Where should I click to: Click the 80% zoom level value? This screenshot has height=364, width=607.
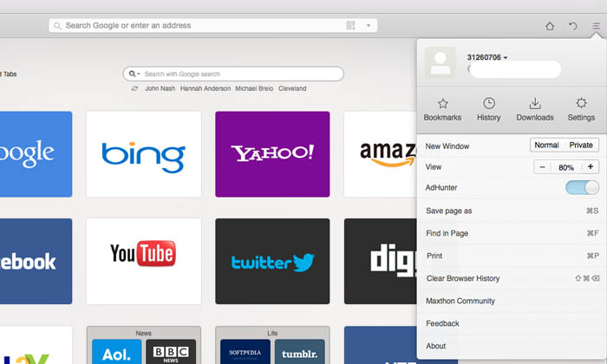tap(566, 167)
